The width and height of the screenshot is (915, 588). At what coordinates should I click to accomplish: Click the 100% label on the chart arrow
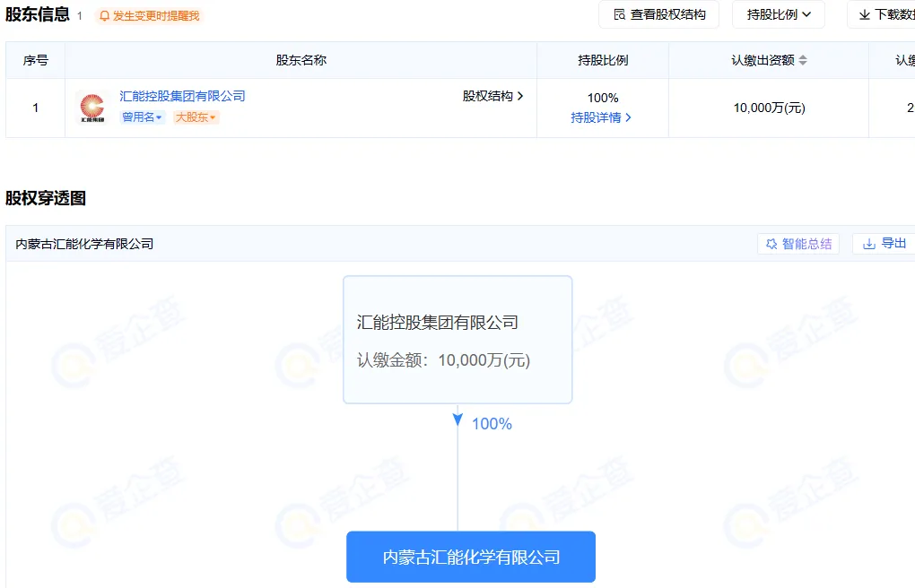[x=492, y=424]
